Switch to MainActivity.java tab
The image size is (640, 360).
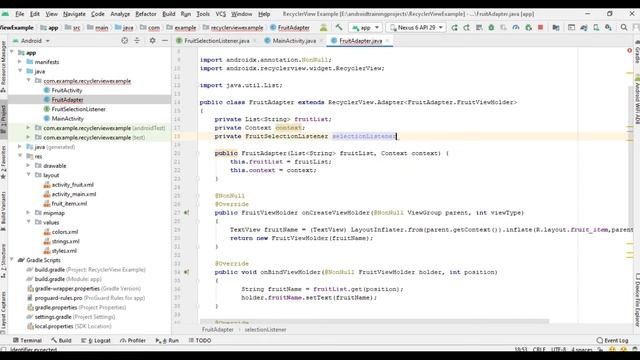coord(294,40)
